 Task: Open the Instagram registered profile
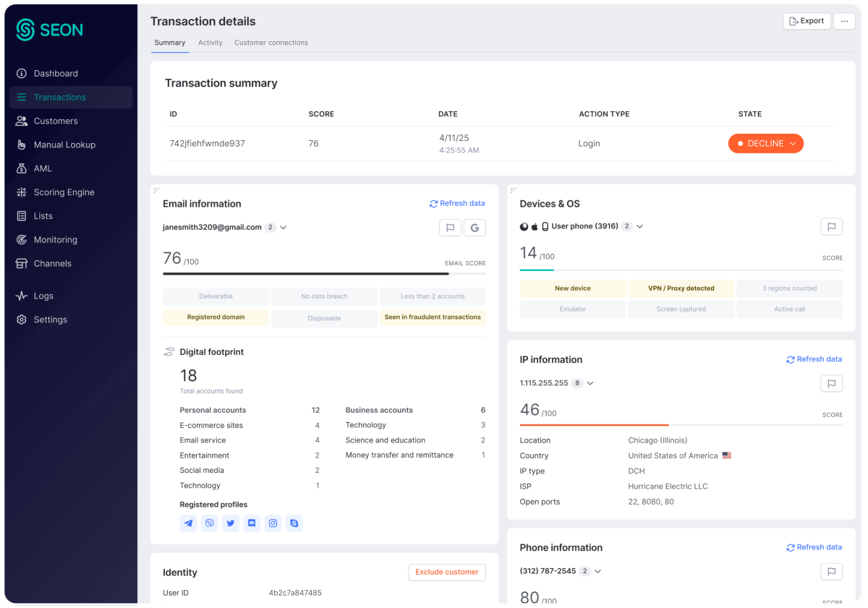pos(273,523)
